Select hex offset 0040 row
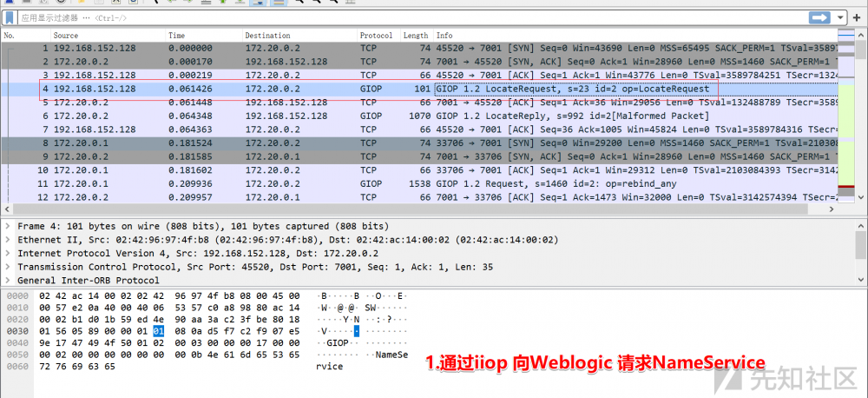 [x=17, y=343]
